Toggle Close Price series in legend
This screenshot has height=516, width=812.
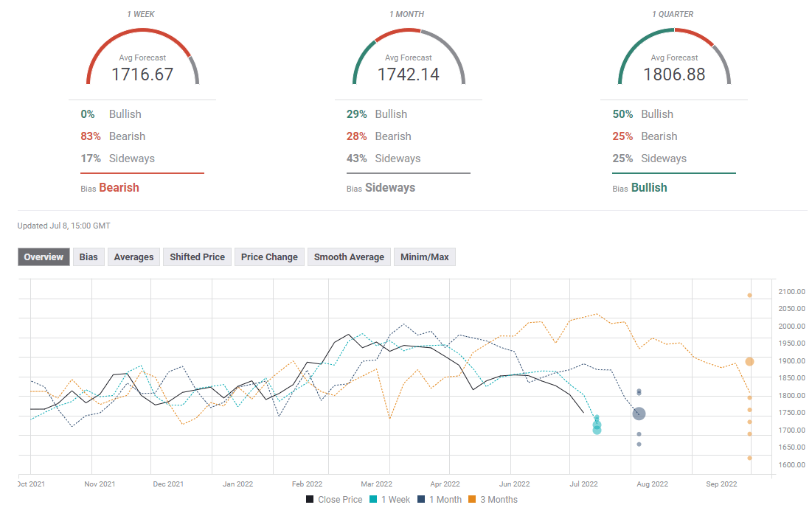tap(339, 500)
